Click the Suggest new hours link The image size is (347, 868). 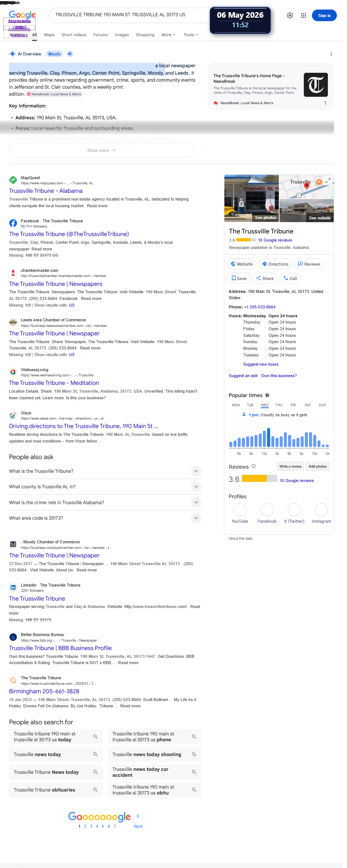(x=261, y=364)
